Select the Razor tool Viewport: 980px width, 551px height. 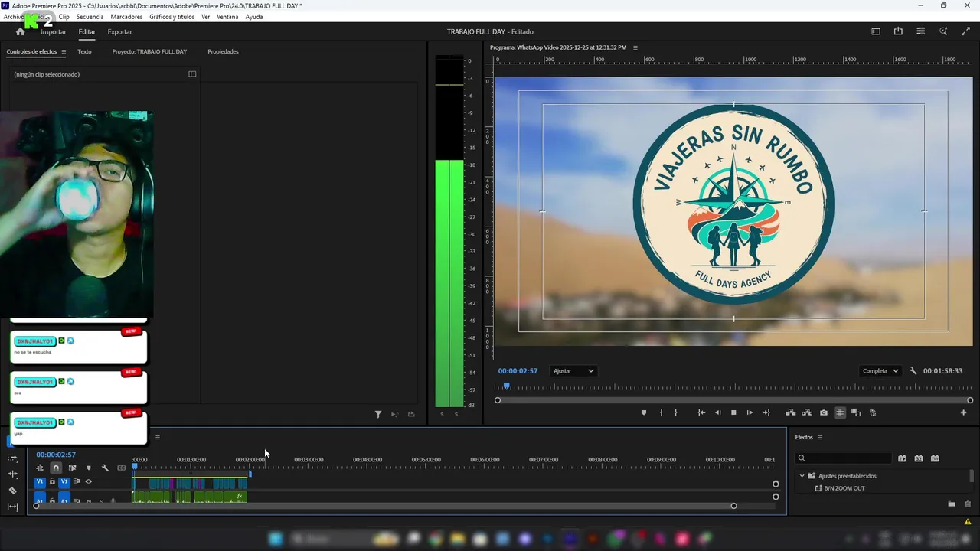(x=13, y=491)
